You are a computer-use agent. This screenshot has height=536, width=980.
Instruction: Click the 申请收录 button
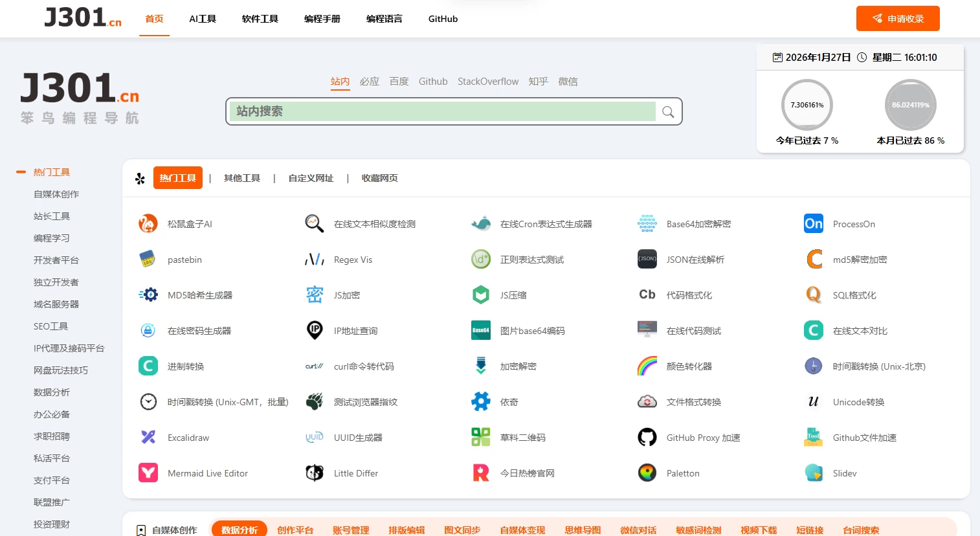(898, 19)
